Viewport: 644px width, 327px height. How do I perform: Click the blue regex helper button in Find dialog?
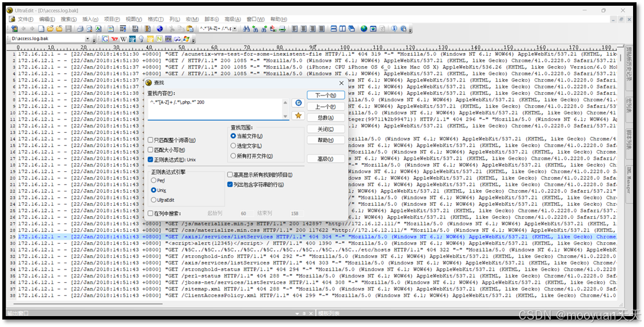pos(298,102)
